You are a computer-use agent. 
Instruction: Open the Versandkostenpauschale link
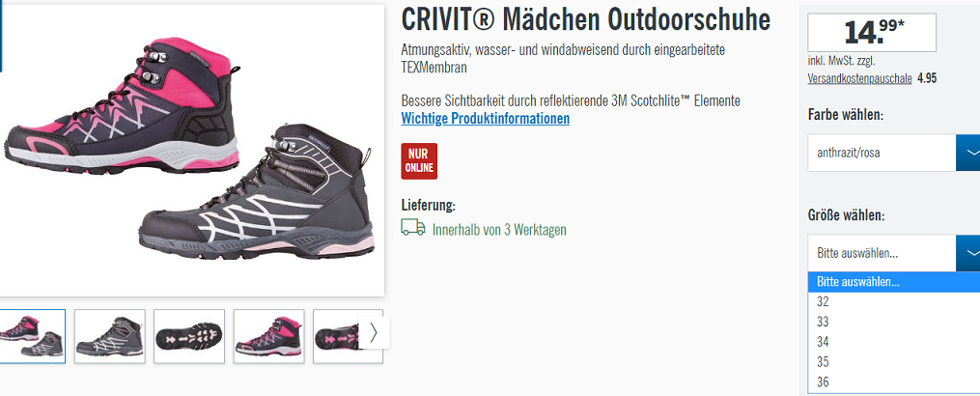click(x=859, y=79)
